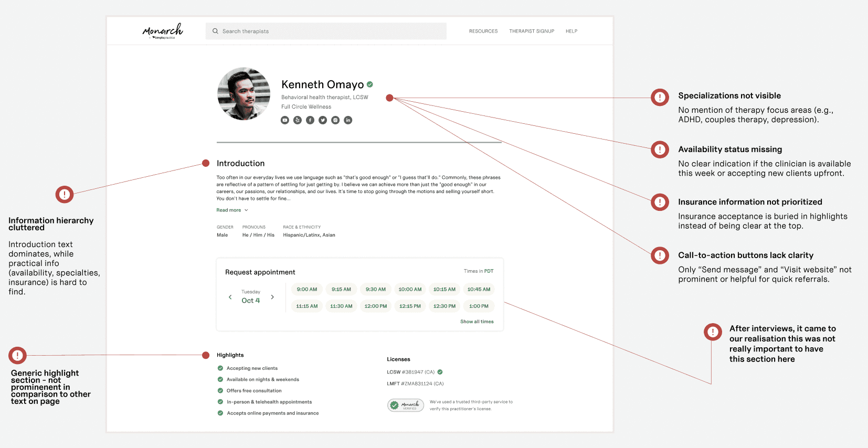Open Kenneth's LinkedIn profile icon

[348, 120]
